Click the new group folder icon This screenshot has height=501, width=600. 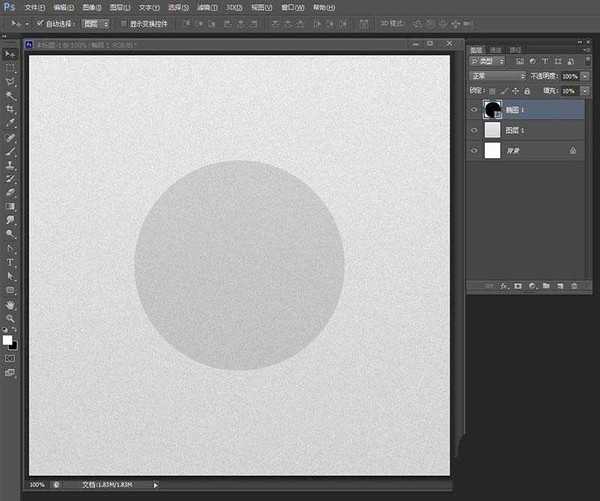pyautogui.click(x=546, y=286)
